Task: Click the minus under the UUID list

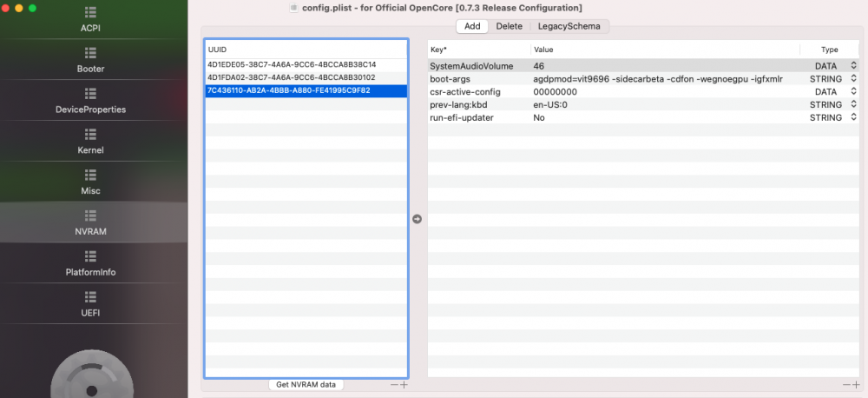Action: click(394, 385)
